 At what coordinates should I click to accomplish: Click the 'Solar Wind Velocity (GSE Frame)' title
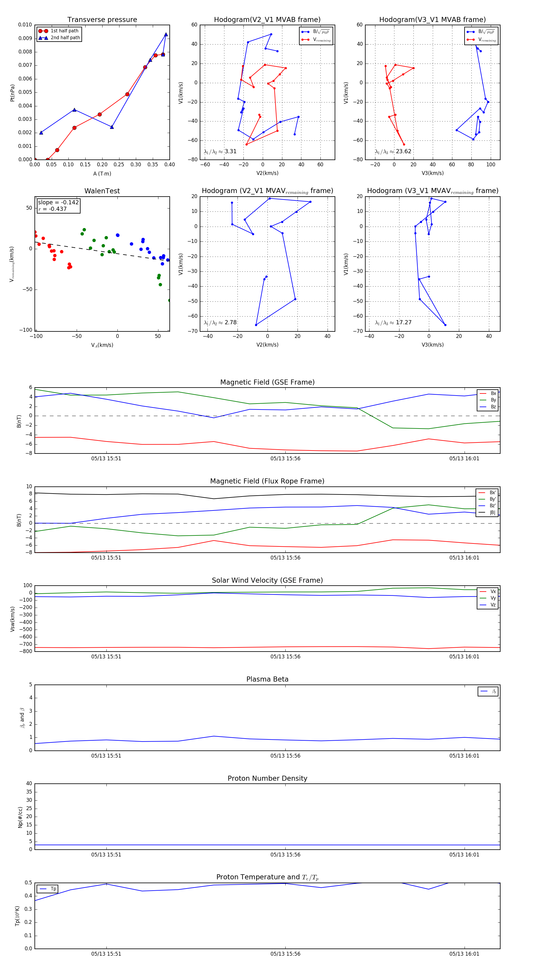(267, 580)
